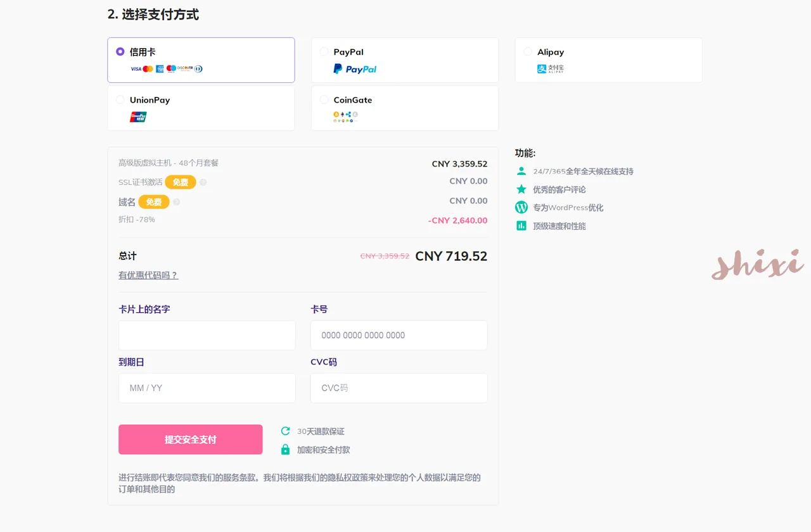Screen dimensions: 811x532
Task: Click the CoinGate cryptocurrency icons
Action: 345,117
